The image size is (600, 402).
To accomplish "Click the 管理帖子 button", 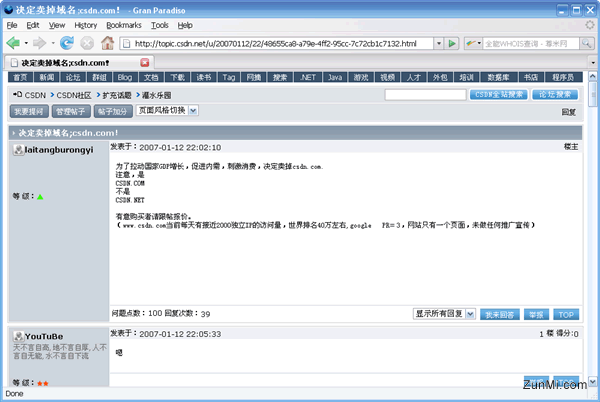I will click(71, 111).
